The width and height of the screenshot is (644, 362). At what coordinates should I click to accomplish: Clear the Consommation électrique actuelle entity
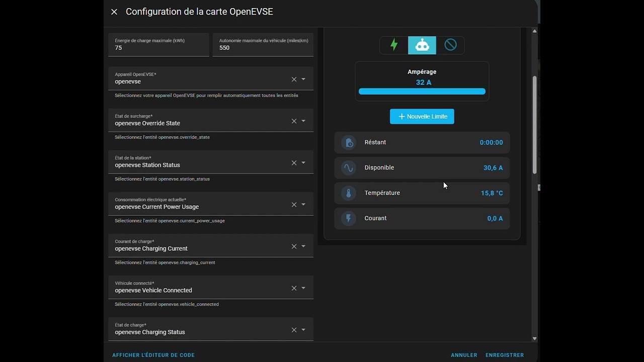(x=294, y=205)
